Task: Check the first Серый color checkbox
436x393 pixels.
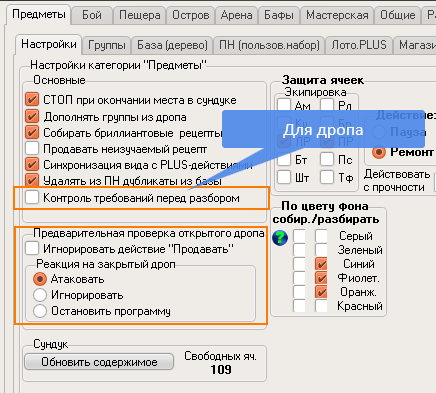Action: tap(299, 236)
